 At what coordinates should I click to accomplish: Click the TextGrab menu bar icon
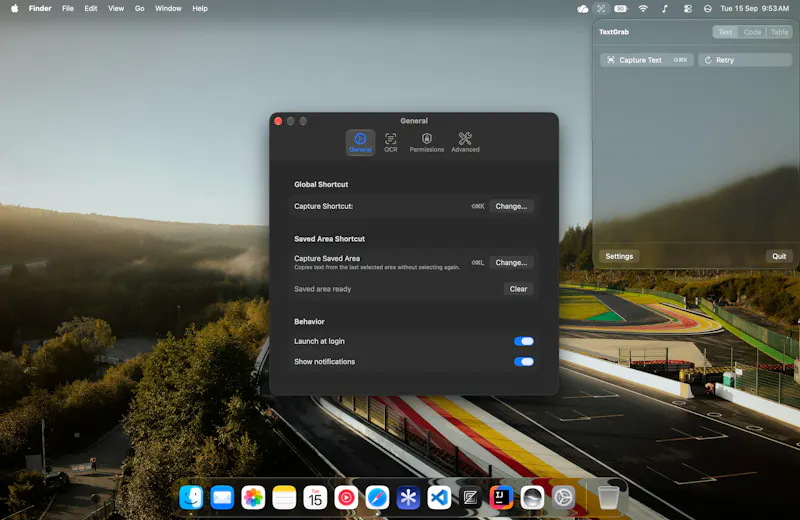602,9
